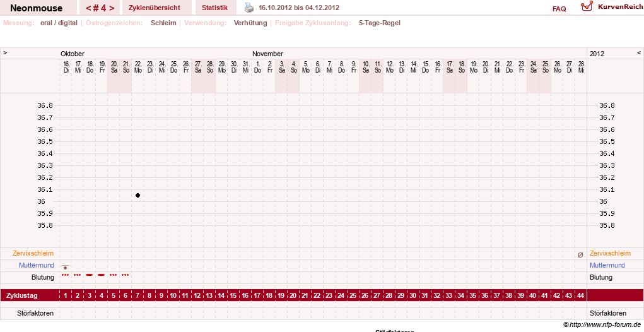Click the cycle number # 4
The width and height of the screenshot is (644, 332).
click(x=100, y=8)
